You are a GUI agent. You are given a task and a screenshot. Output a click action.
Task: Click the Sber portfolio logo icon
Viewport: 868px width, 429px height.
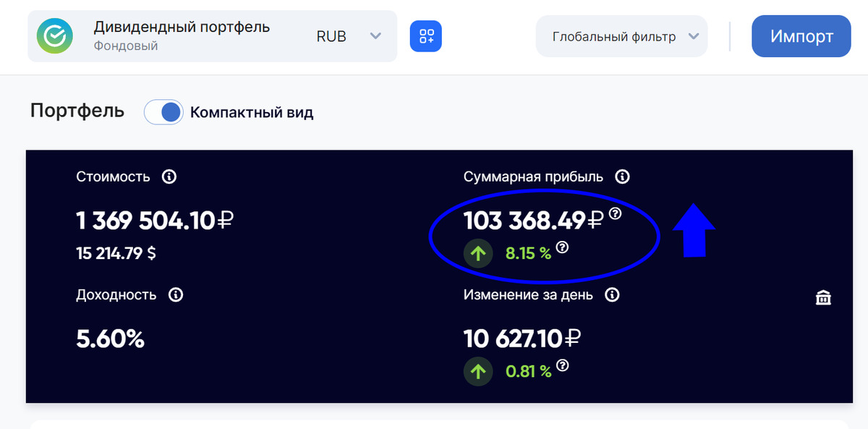pyautogui.click(x=55, y=36)
